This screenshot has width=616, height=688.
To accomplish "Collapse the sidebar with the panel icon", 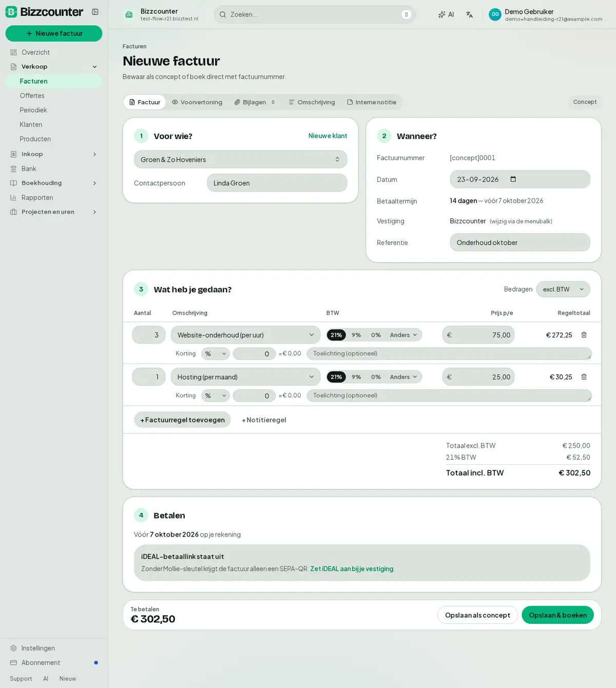I will [x=95, y=12].
